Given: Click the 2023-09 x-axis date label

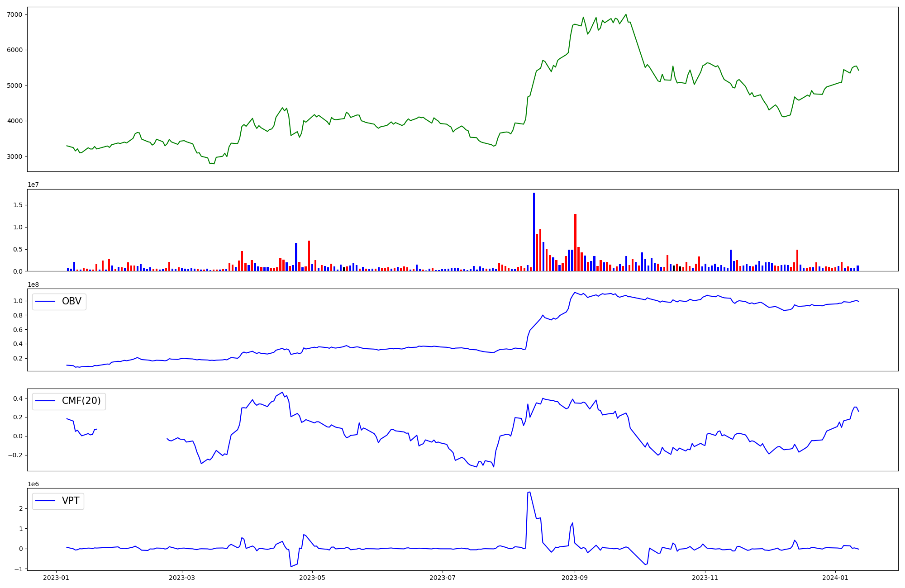Looking at the screenshot, I should [575, 578].
